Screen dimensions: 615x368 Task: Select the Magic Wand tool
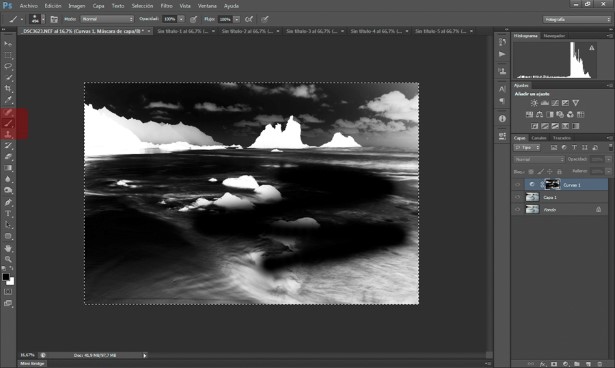click(8, 77)
